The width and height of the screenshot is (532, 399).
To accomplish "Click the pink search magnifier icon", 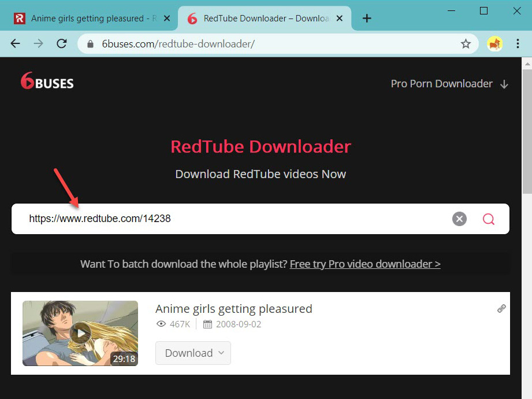I will (489, 219).
